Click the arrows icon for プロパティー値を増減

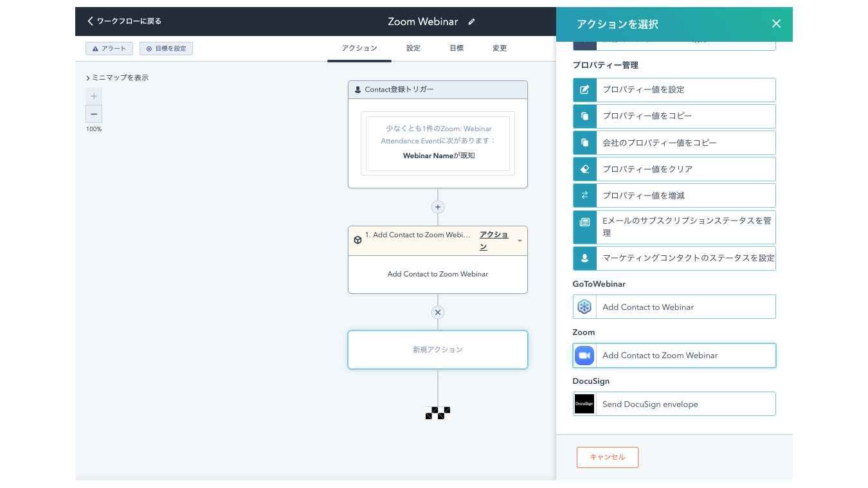coord(584,195)
